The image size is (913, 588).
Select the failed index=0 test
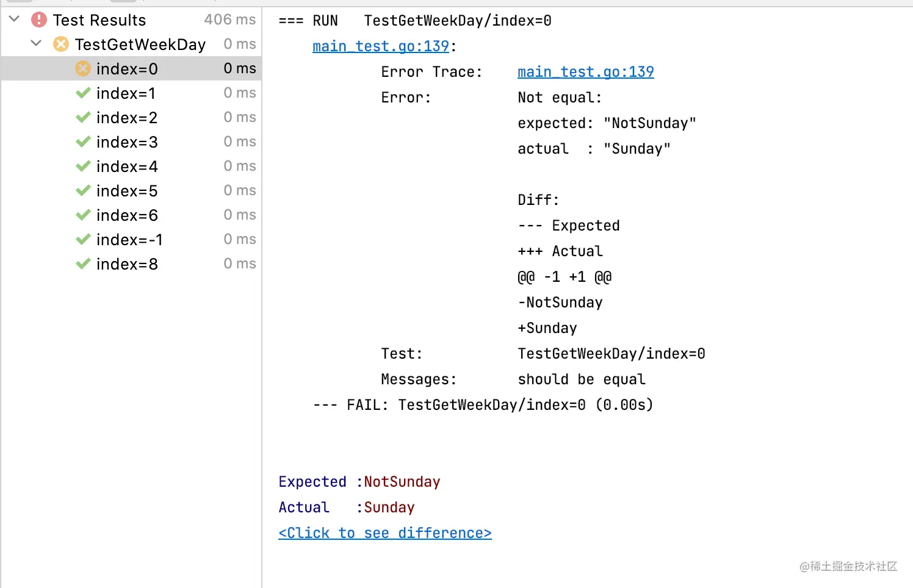pos(131,68)
